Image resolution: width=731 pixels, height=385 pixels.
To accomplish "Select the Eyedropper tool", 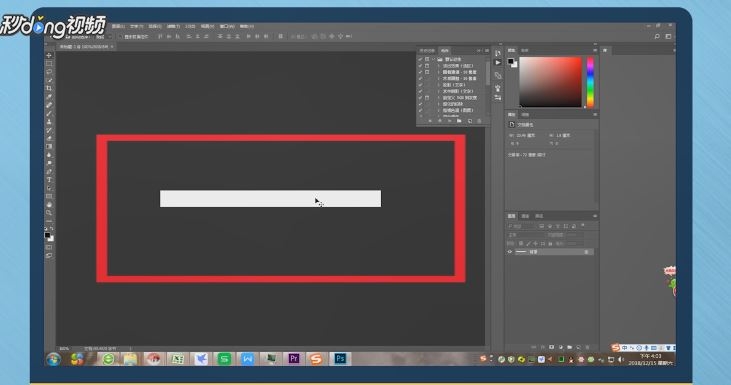I will (x=49, y=97).
